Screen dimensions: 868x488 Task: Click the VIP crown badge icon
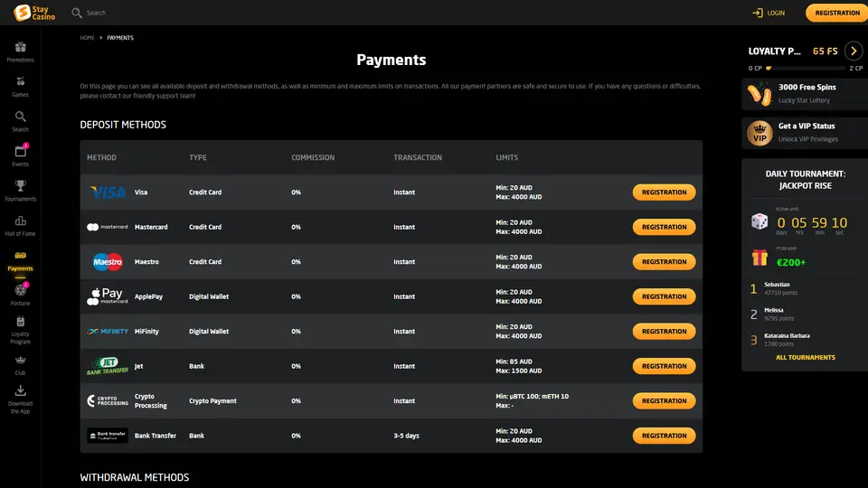(x=759, y=134)
